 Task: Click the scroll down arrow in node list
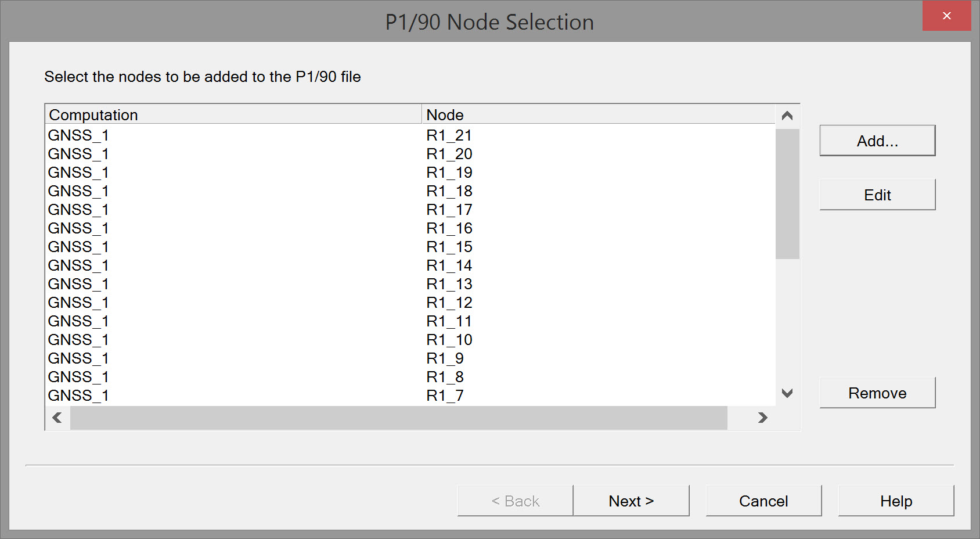tap(787, 393)
